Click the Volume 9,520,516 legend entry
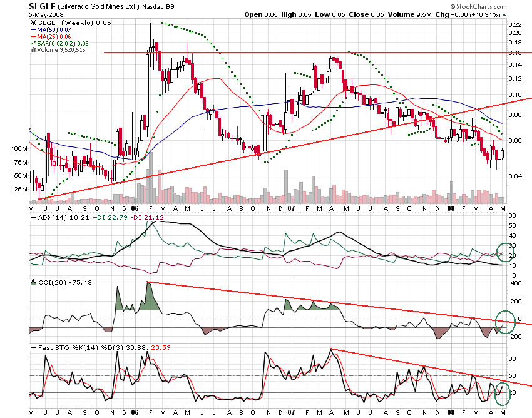The width and height of the screenshot is (532, 418). (61, 50)
